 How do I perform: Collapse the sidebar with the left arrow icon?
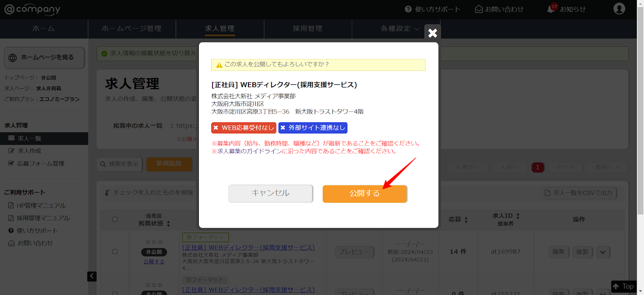click(x=92, y=276)
